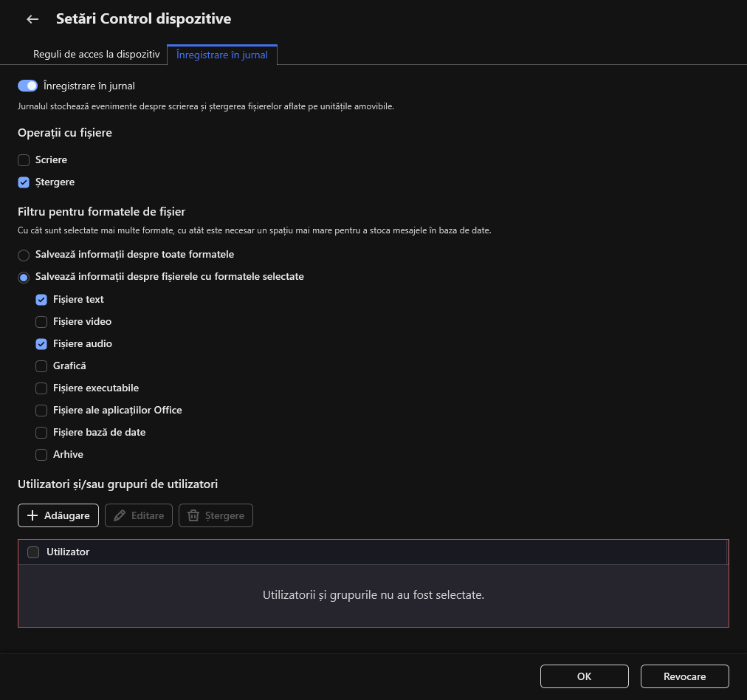Image resolution: width=747 pixels, height=700 pixels.
Task: Click the Ștergere trash button
Action: (216, 515)
